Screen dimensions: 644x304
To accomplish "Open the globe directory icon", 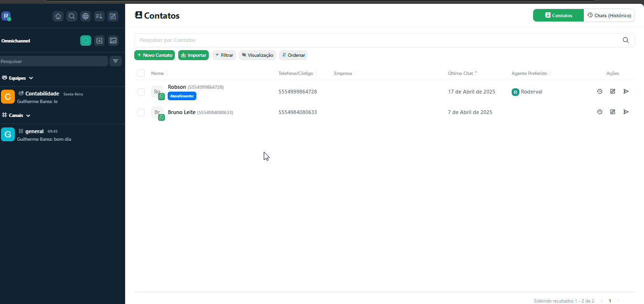I will [86, 16].
